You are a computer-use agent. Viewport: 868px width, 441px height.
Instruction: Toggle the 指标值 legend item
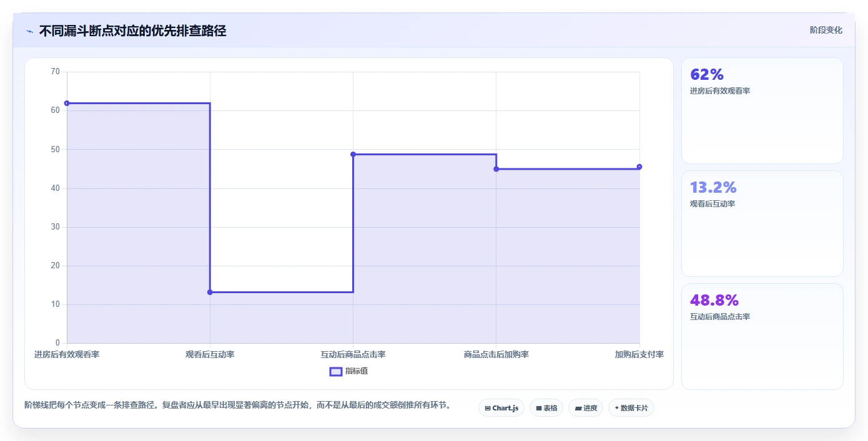click(349, 371)
